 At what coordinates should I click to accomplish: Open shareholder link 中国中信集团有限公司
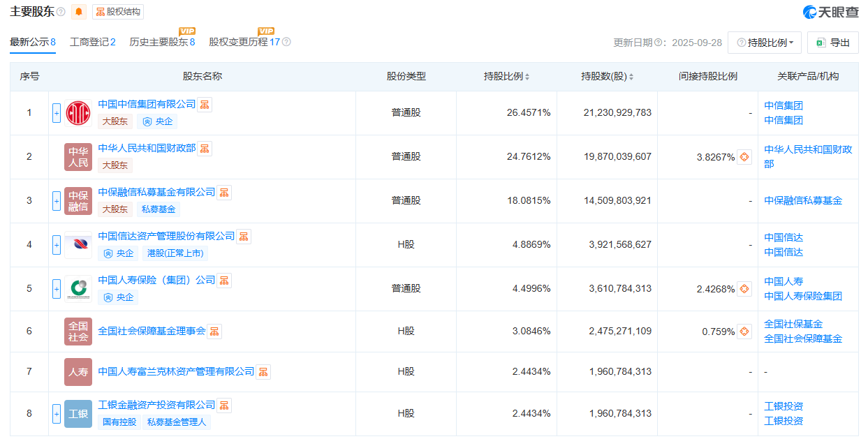coord(147,104)
